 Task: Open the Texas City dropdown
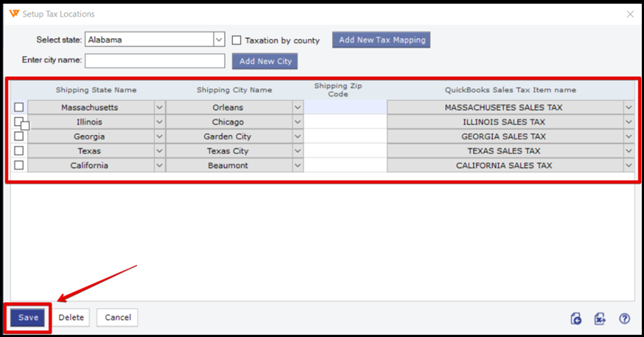tap(298, 151)
